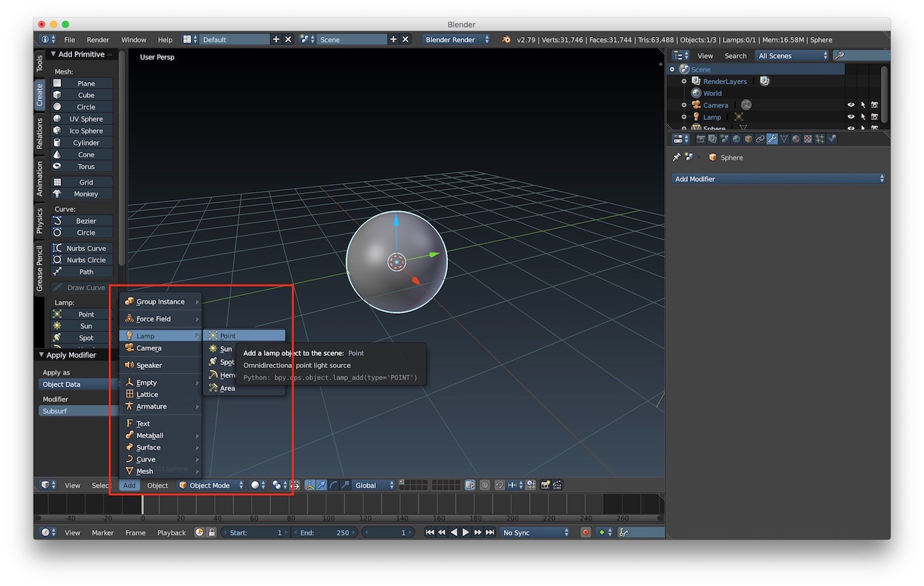Jump to the timeline start frame
924x586 pixels.
[x=430, y=532]
